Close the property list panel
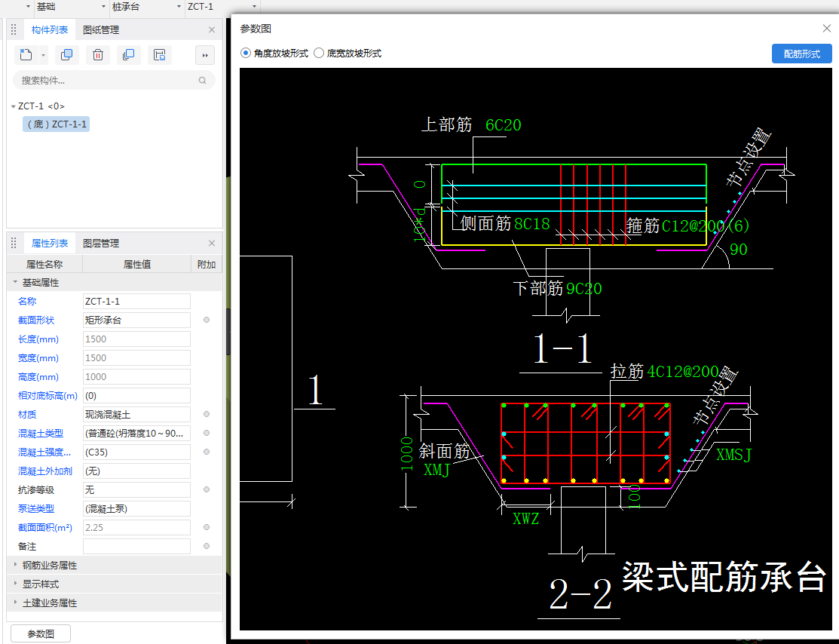 coord(212,243)
